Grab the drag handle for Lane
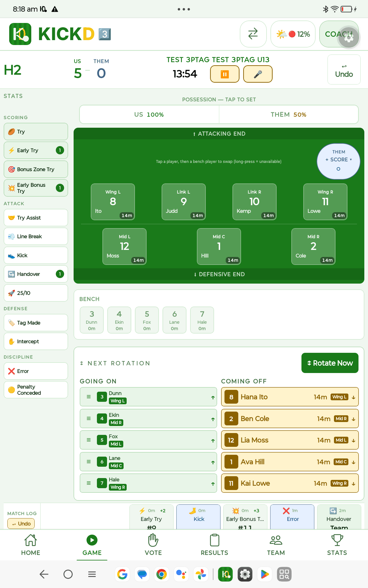 tap(89, 462)
